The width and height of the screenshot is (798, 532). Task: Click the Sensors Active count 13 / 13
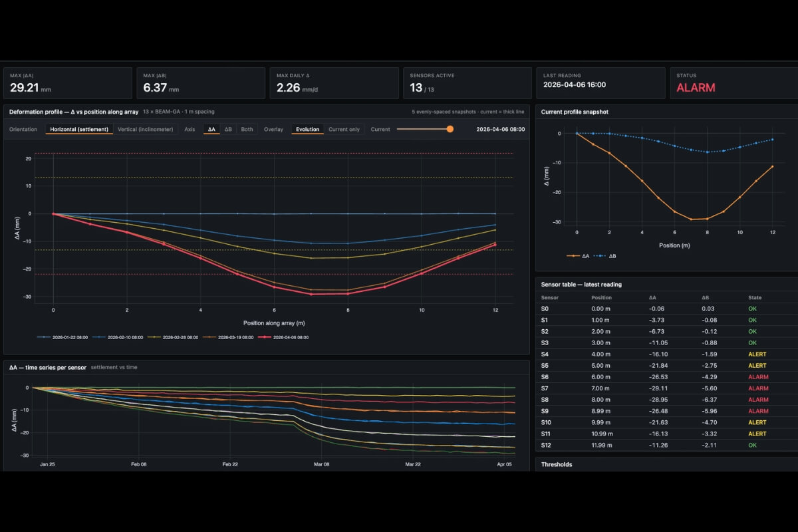point(423,87)
